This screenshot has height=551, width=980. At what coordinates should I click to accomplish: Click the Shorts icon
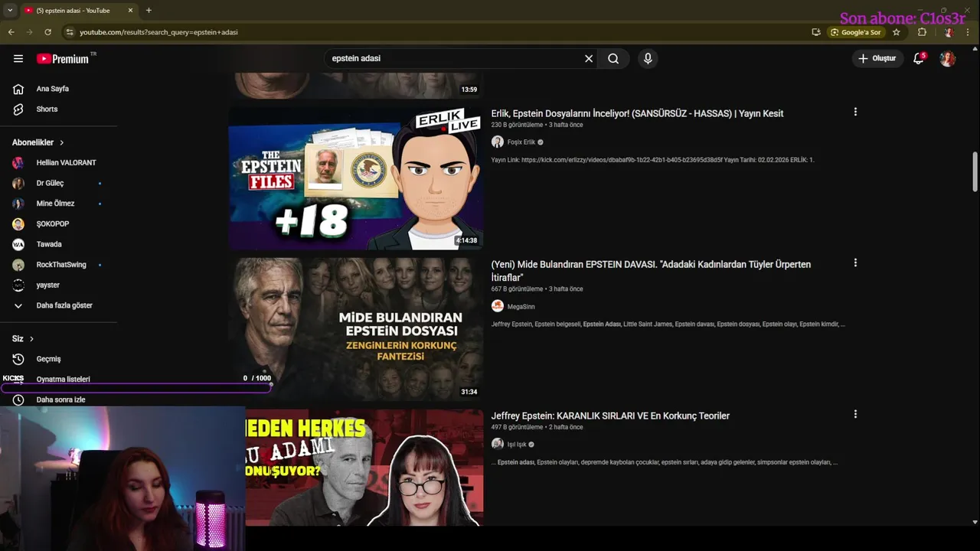click(18, 109)
